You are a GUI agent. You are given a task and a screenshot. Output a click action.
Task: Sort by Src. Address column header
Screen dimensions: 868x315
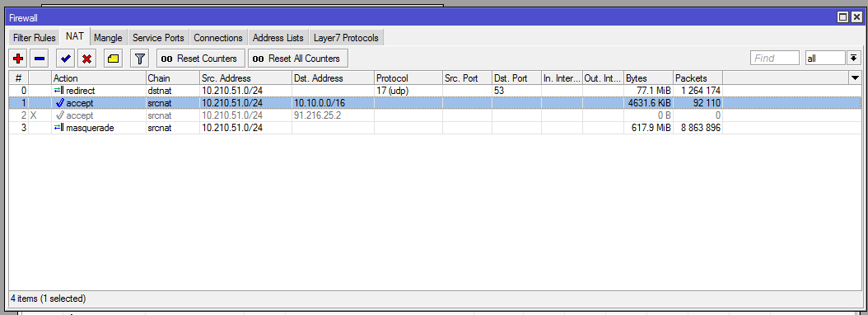[245, 78]
